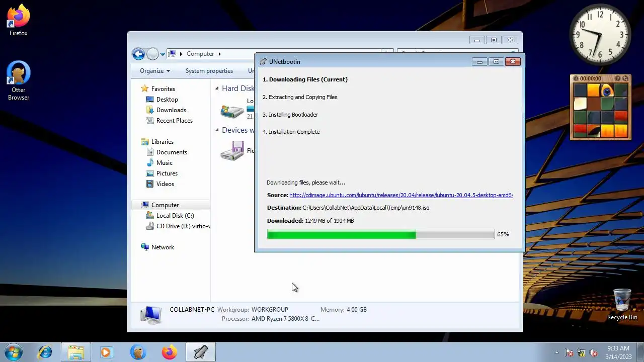Image resolution: width=644 pixels, height=362 pixels.
Task: Click the Explorer forward navigation arrow
Action: tap(152, 54)
